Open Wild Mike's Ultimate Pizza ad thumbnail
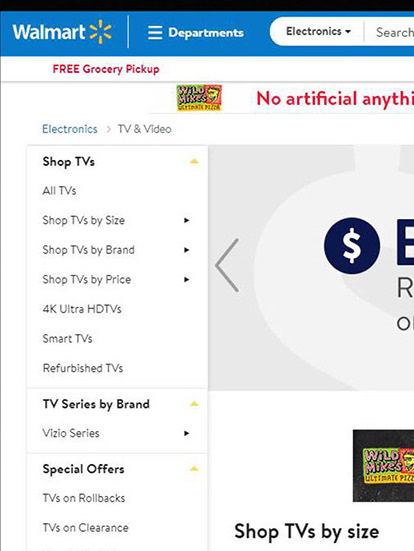 383,466
